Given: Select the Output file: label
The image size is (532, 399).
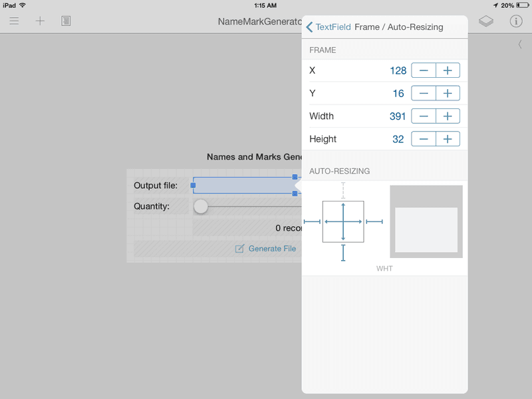Looking at the screenshot, I should coord(156,186).
